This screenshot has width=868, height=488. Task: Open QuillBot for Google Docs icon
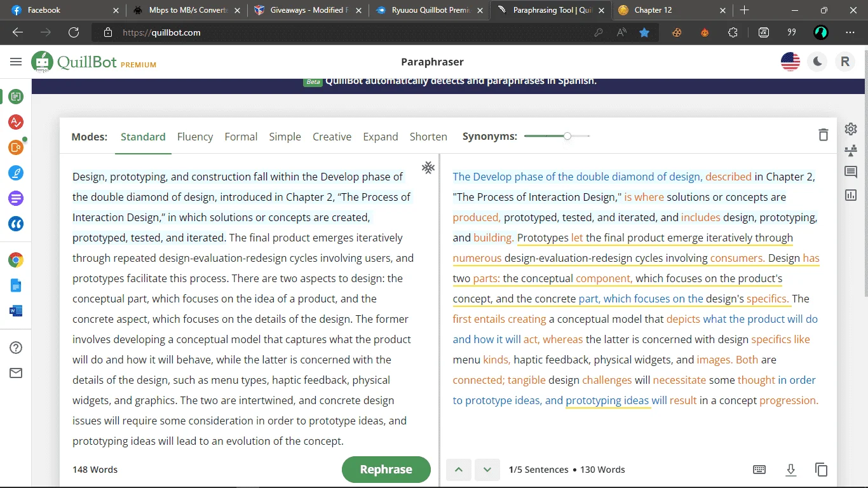tap(17, 285)
